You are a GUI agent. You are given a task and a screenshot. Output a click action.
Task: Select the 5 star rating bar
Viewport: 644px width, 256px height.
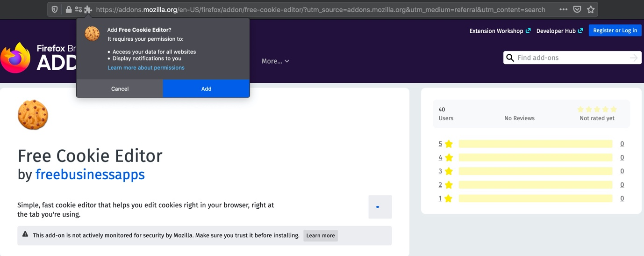[535, 144]
